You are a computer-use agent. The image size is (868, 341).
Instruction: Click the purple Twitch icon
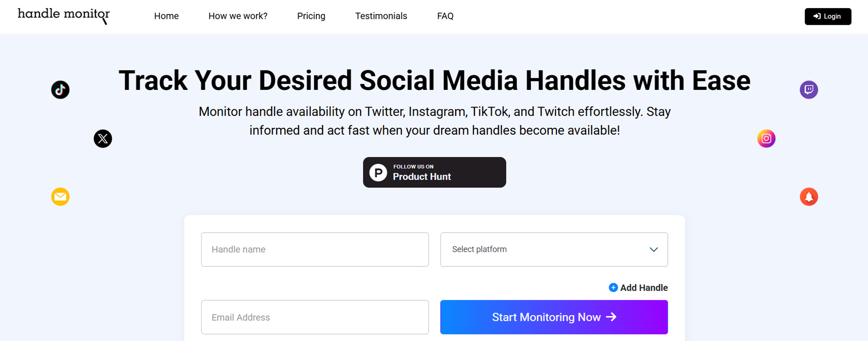809,90
